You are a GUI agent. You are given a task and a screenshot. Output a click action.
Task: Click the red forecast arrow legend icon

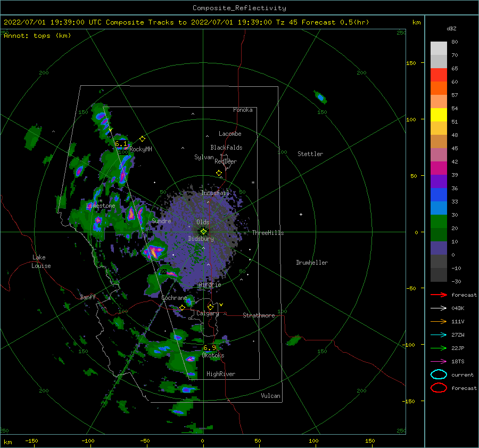[x=439, y=295]
